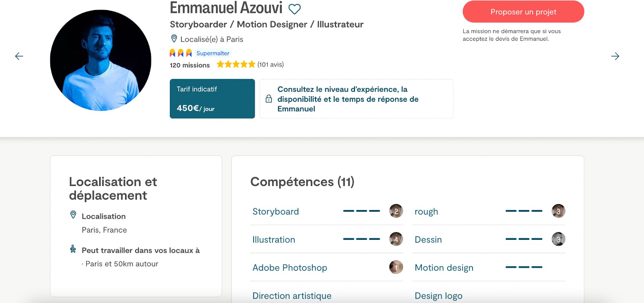Click the lock icon in the experience notice
This screenshot has width=644, height=303.
268,99
